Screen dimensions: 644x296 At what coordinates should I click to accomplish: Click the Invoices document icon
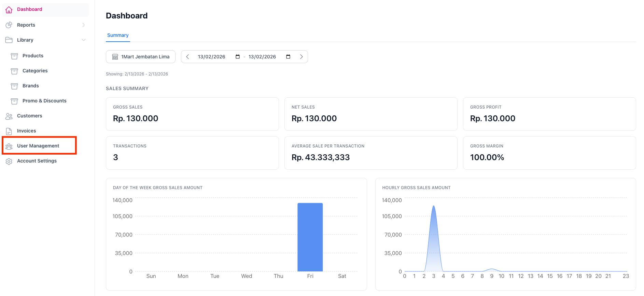(x=9, y=131)
